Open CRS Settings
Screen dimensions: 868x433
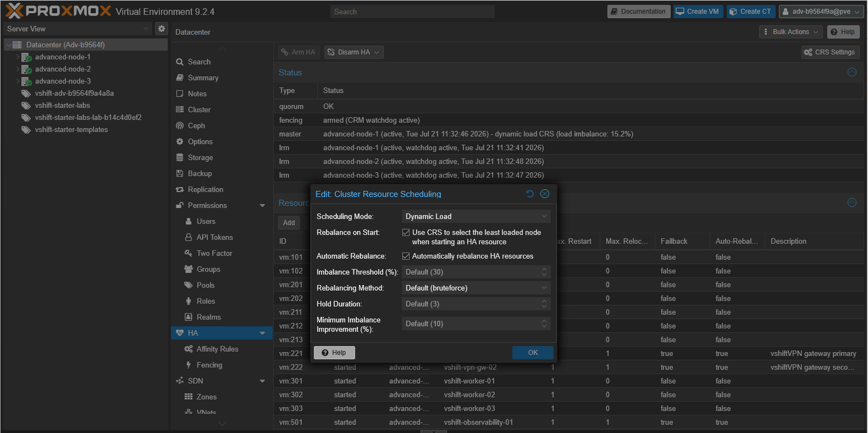830,52
